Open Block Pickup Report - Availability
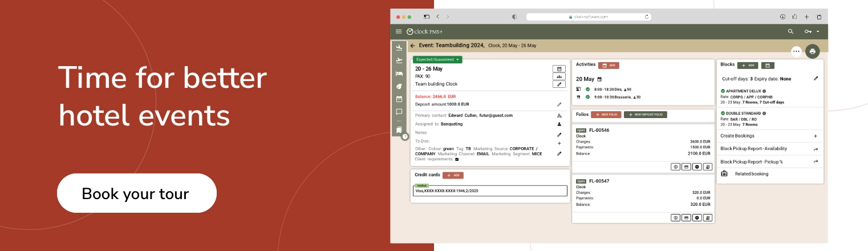The height and width of the screenshot is (251, 868). pos(770,149)
